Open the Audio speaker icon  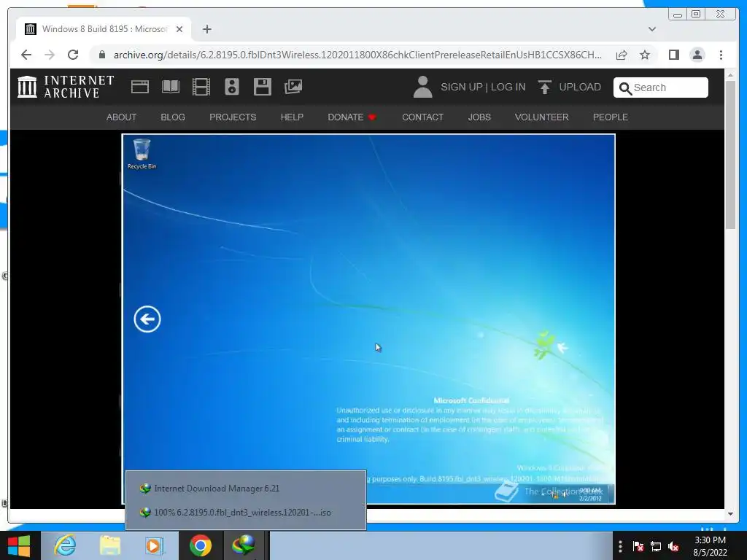click(x=231, y=87)
